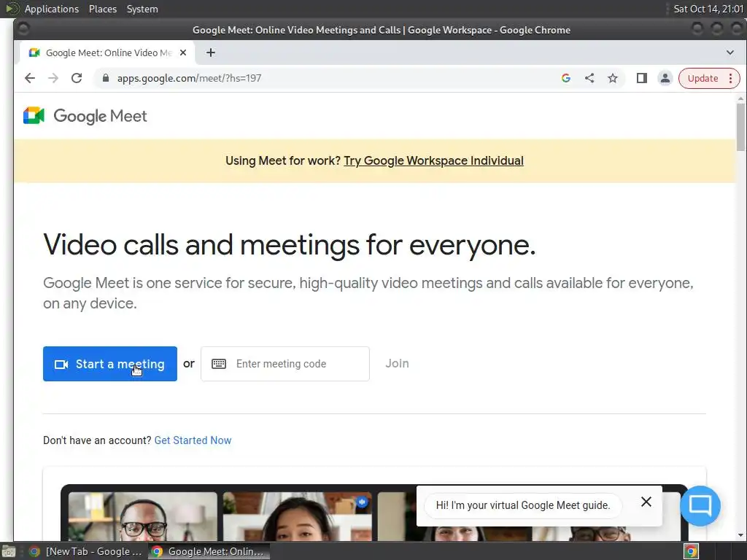Start a meeting with the blue button
Viewport: 747px width, 560px height.
click(110, 364)
